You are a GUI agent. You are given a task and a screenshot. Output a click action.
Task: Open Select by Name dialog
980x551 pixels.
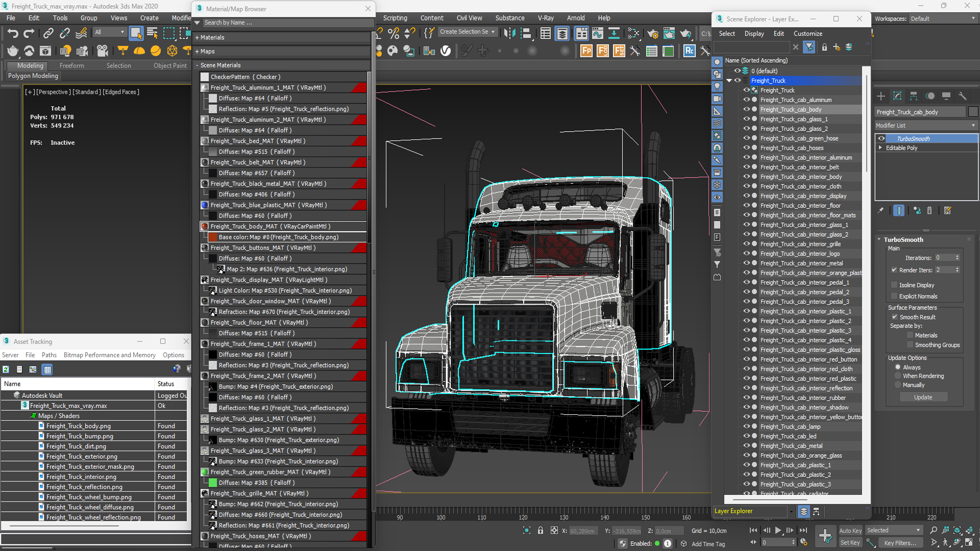tap(152, 33)
